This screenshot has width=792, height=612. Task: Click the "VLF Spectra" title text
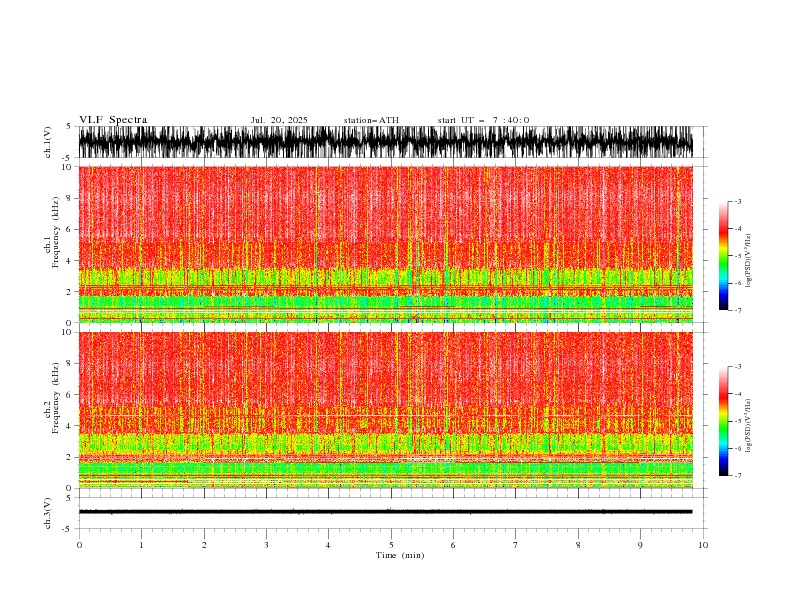113,120
